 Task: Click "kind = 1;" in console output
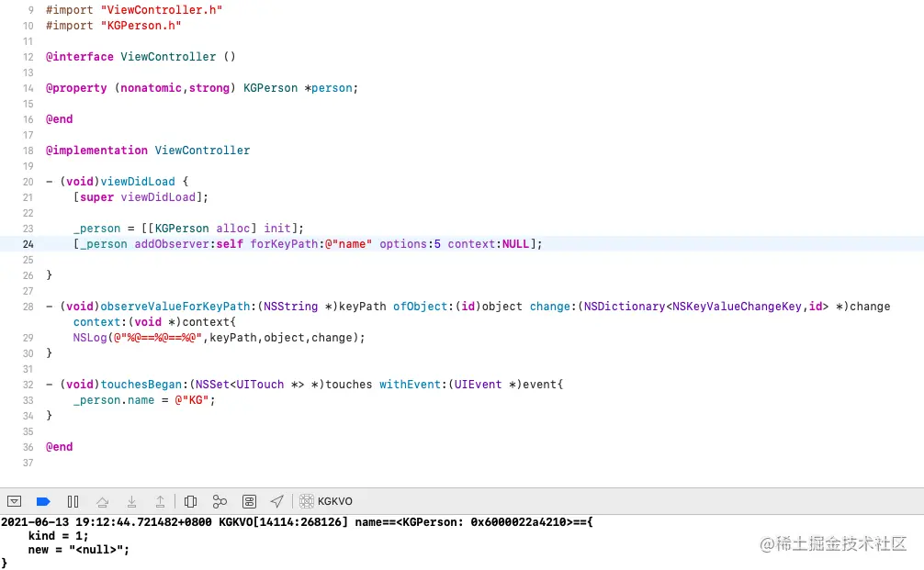click(59, 536)
